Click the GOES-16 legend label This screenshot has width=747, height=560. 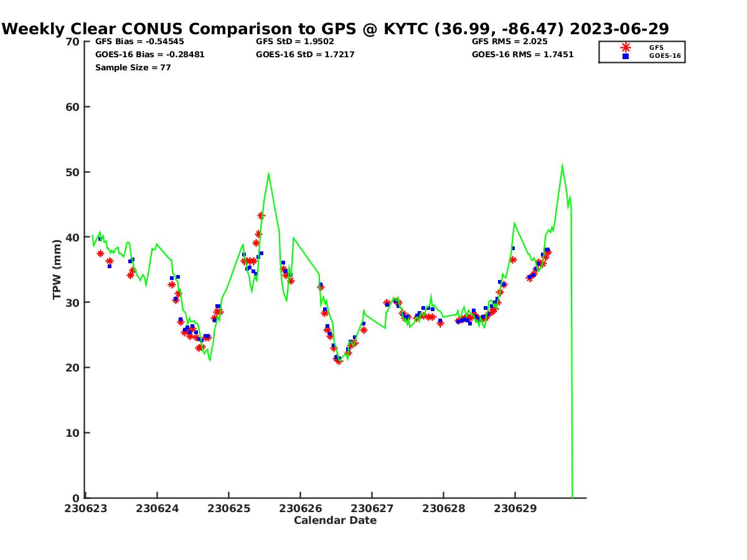[665, 56]
